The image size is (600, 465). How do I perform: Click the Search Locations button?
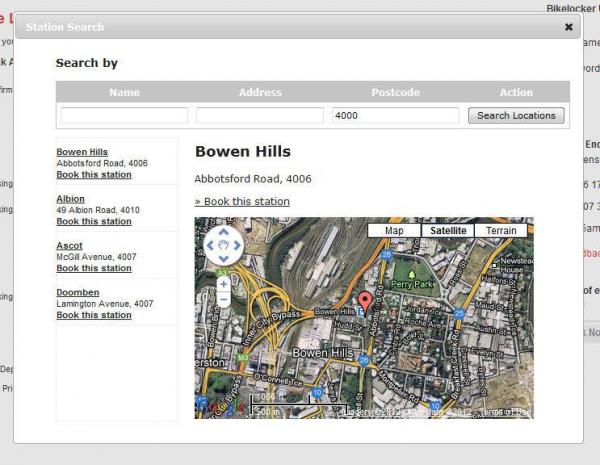pyautogui.click(x=516, y=116)
